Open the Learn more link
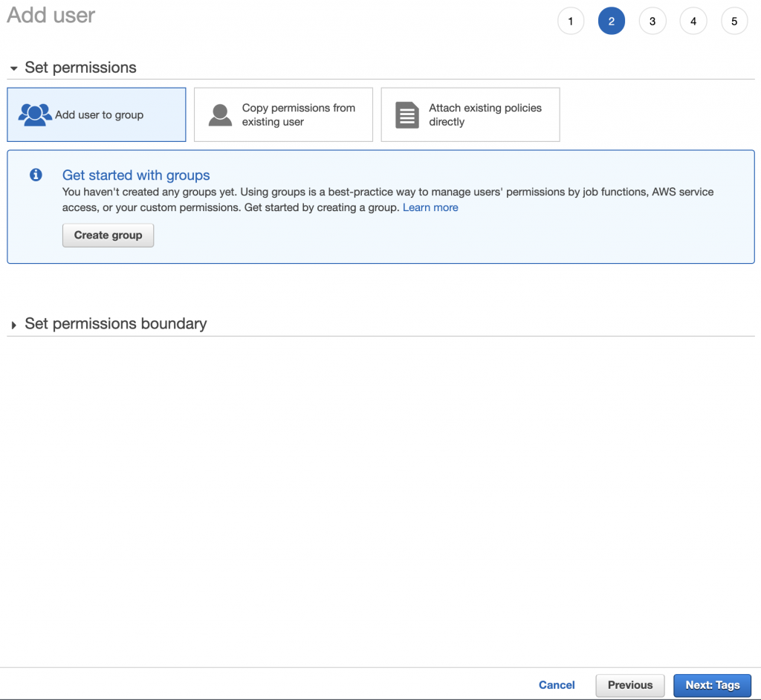The height and width of the screenshot is (700, 761). 430,207
